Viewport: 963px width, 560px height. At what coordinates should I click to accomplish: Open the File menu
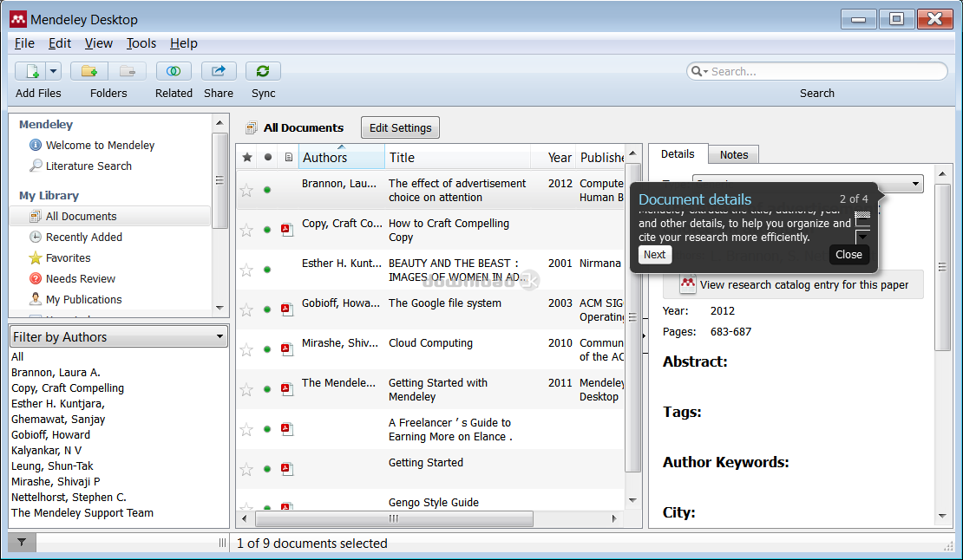click(24, 43)
